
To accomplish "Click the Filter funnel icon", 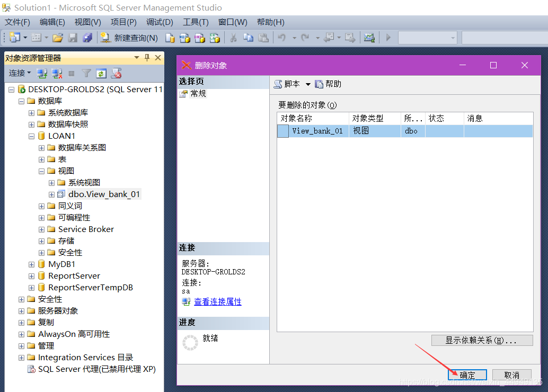I will (x=86, y=74).
